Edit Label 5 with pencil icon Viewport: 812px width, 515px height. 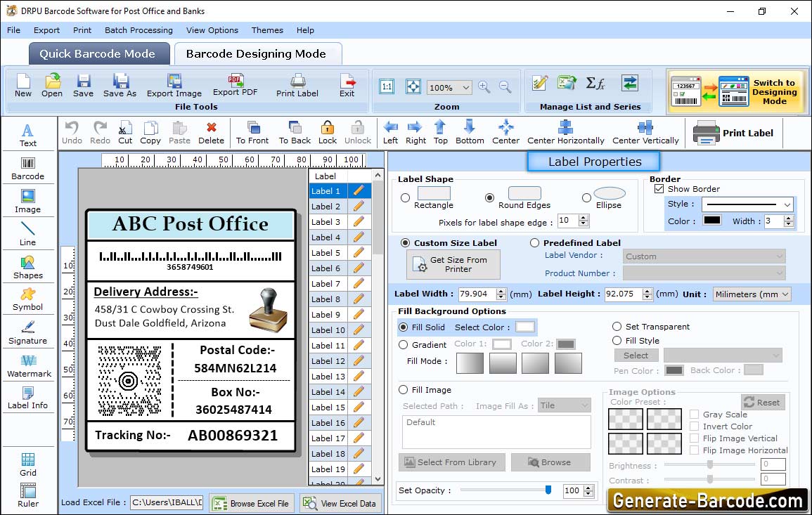pyautogui.click(x=359, y=253)
